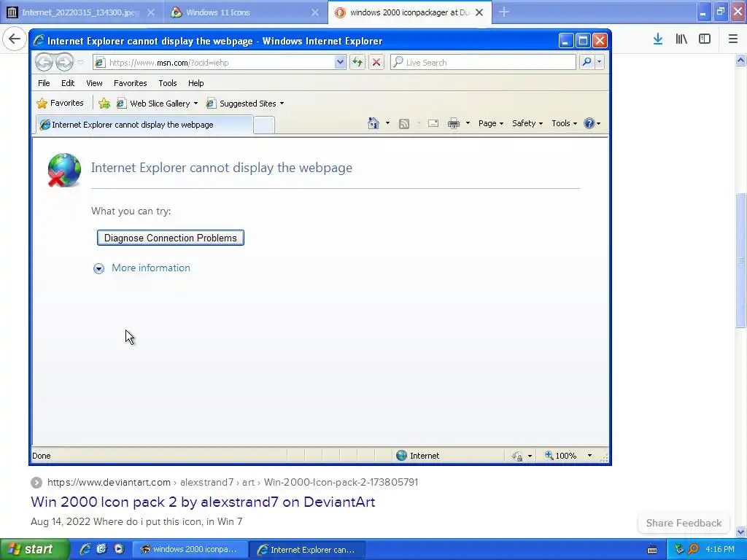This screenshot has width=747, height=560.
Task: Switch to 'Internet Explorer can...' taskbar button
Action: point(307,550)
